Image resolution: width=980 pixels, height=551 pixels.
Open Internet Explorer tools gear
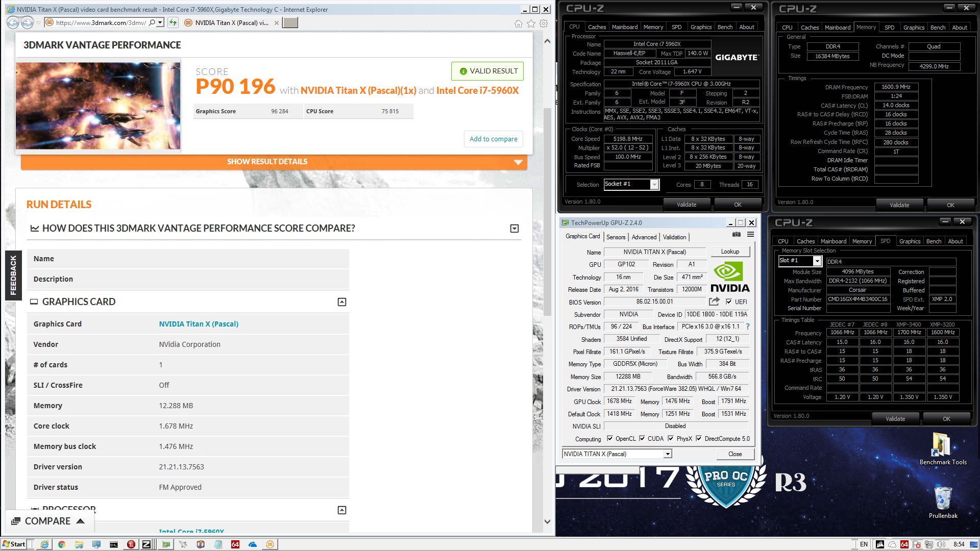(x=544, y=23)
